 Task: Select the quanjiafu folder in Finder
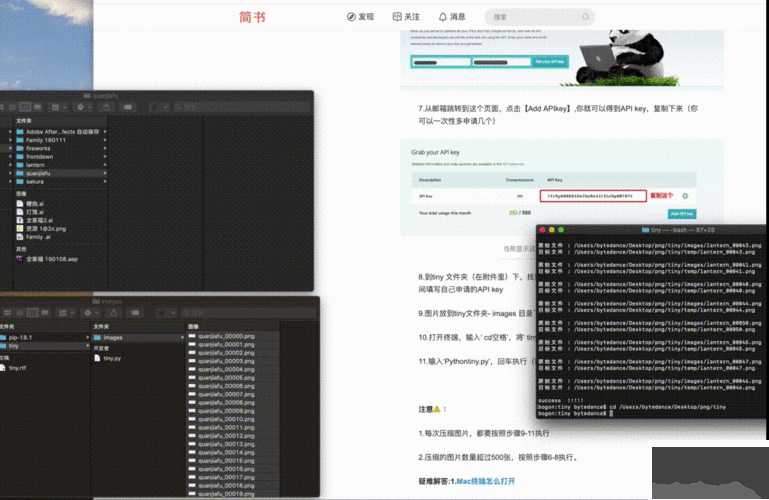pyautogui.click(x=40, y=173)
